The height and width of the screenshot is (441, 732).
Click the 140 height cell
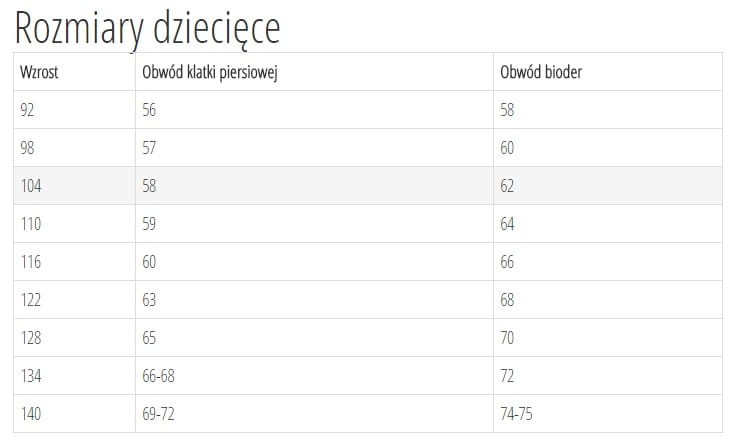(x=31, y=414)
